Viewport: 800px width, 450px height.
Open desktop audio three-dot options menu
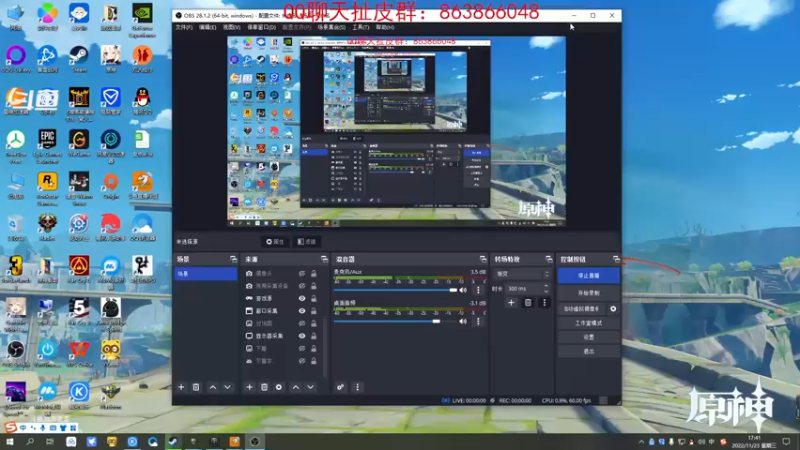478,321
